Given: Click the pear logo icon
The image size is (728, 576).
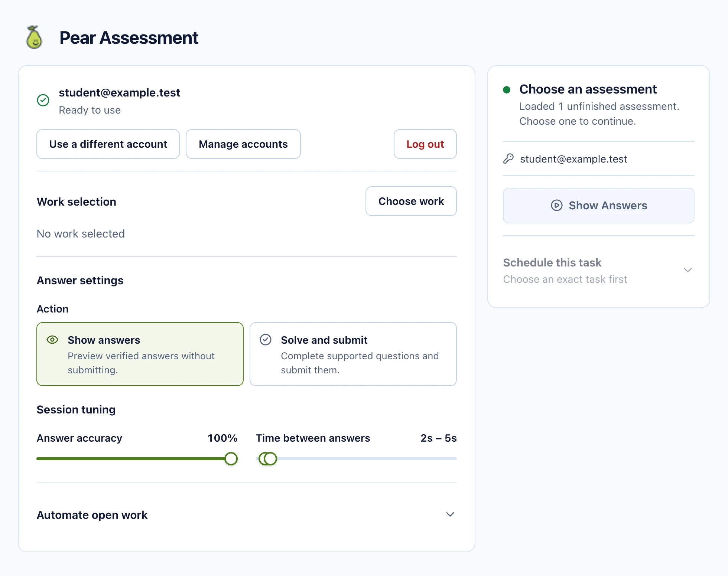Looking at the screenshot, I should click(x=34, y=37).
